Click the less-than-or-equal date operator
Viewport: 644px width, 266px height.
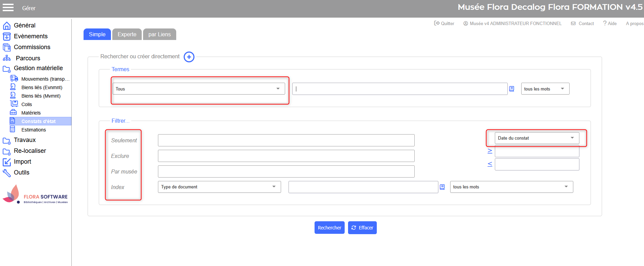click(x=490, y=164)
